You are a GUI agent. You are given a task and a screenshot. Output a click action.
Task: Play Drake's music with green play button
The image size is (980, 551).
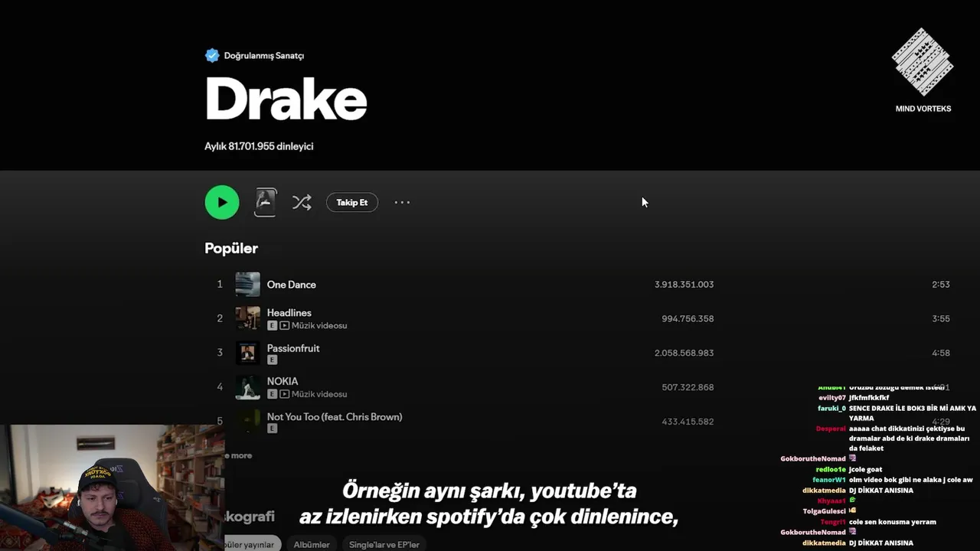point(222,202)
